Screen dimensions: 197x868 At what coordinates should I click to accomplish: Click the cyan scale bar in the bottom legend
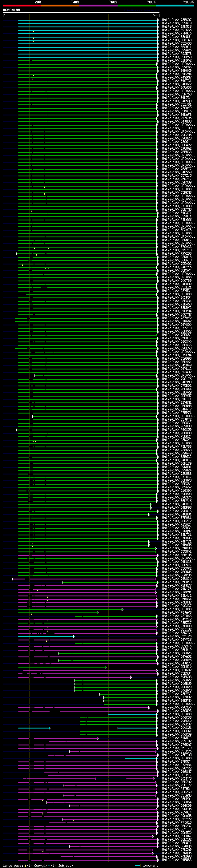point(137,865)
